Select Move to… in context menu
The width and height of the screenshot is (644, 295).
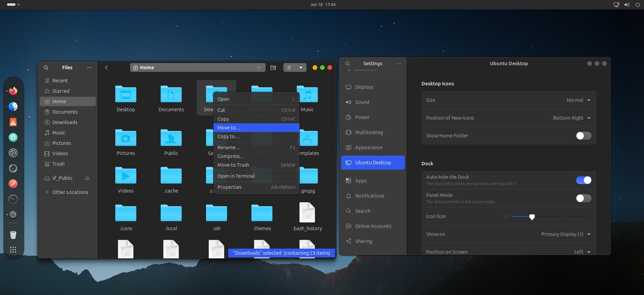tap(256, 128)
